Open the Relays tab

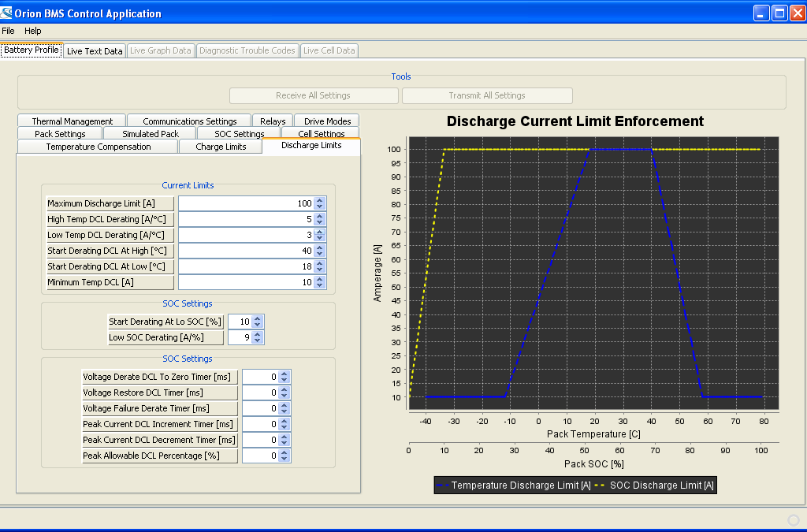coord(273,121)
